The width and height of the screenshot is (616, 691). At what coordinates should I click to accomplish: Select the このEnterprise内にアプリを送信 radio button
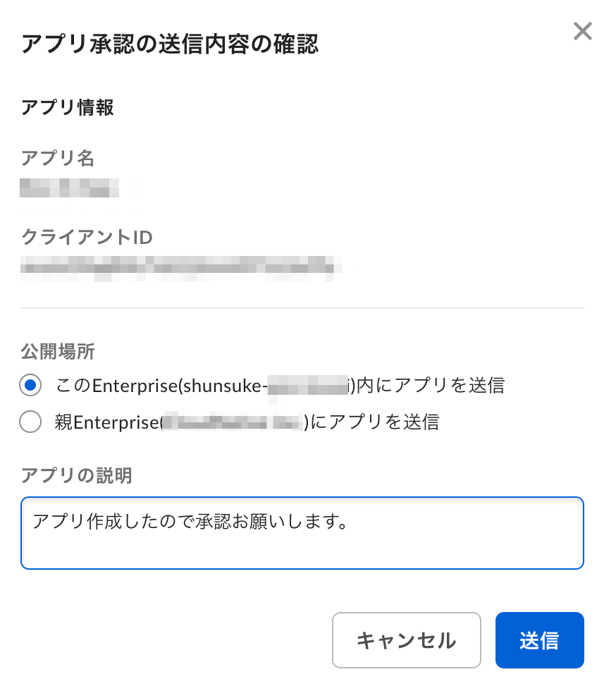tap(31, 385)
